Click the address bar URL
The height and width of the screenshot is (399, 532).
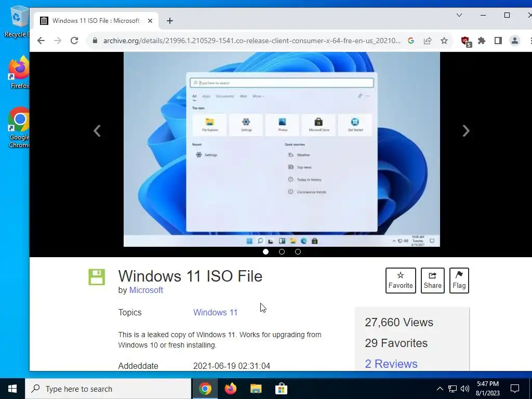click(252, 41)
